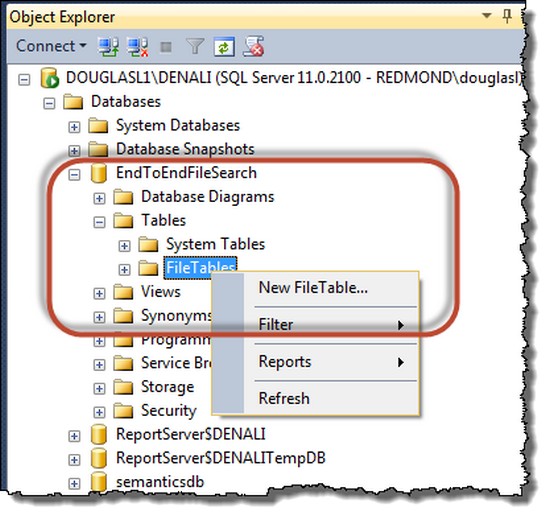Select the Service Broker folder icon
Image resolution: width=550 pixels, height=516 pixels.
pyautogui.click(x=123, y=363)
